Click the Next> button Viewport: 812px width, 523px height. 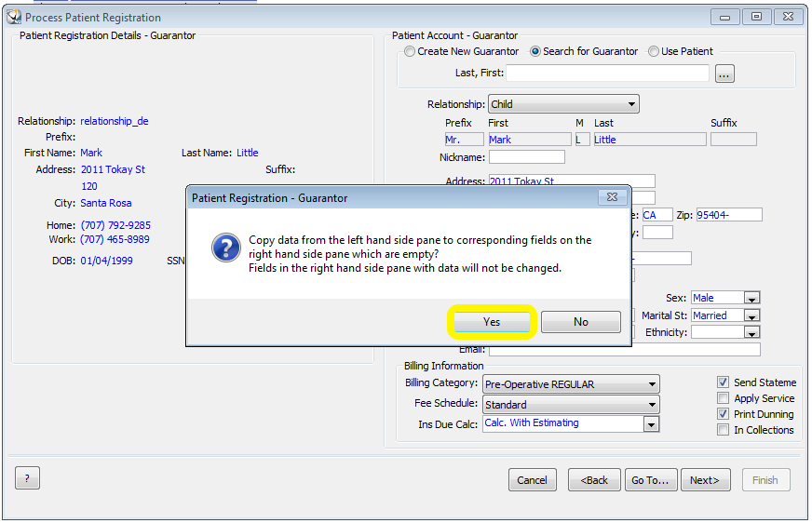pyautogui.click(x=705, y=480)
